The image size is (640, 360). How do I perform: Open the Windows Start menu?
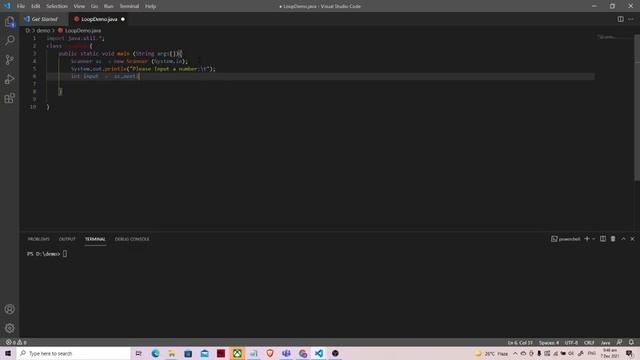point(8,353)
